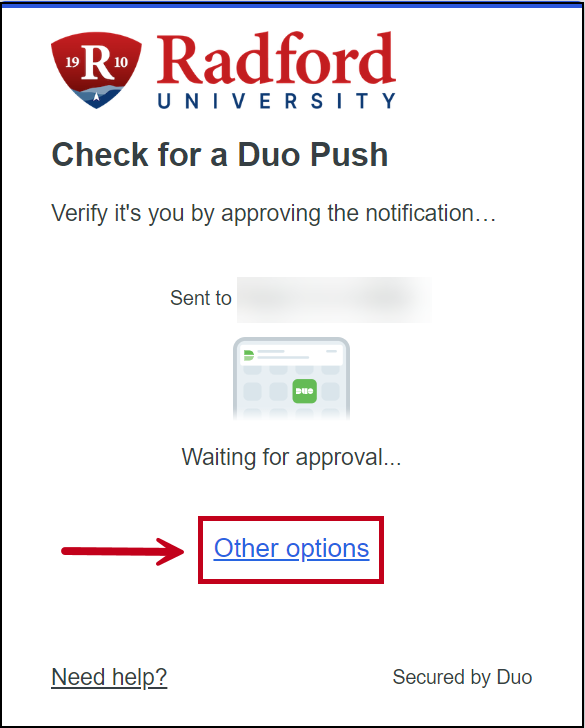Viewport: 585px width, 728px height.
Task: Click the notification banner at the top of the phone illustration
Action: (291, 355)
